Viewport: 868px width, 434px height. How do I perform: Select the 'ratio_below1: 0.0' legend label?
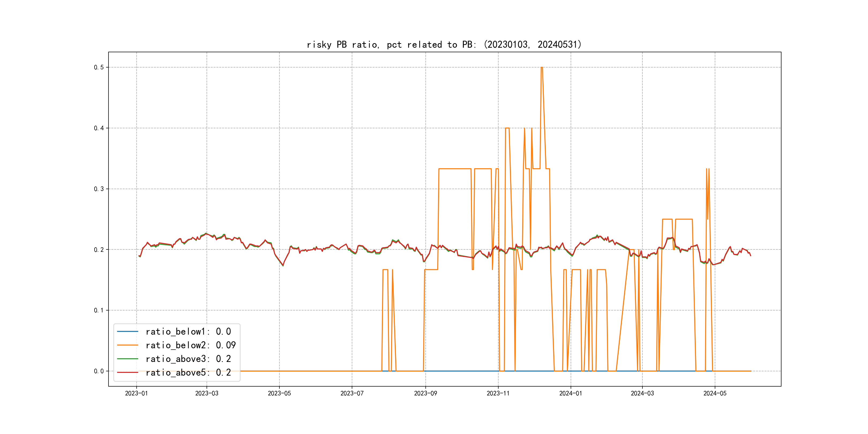tap(188, 332)
